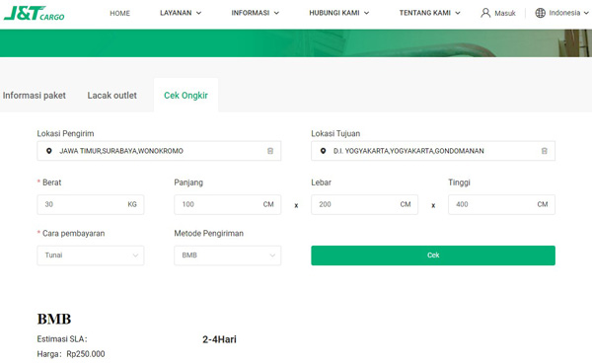The image size is (592, 364).
Task: Click the globe language icon
Action: coord(541,13)
